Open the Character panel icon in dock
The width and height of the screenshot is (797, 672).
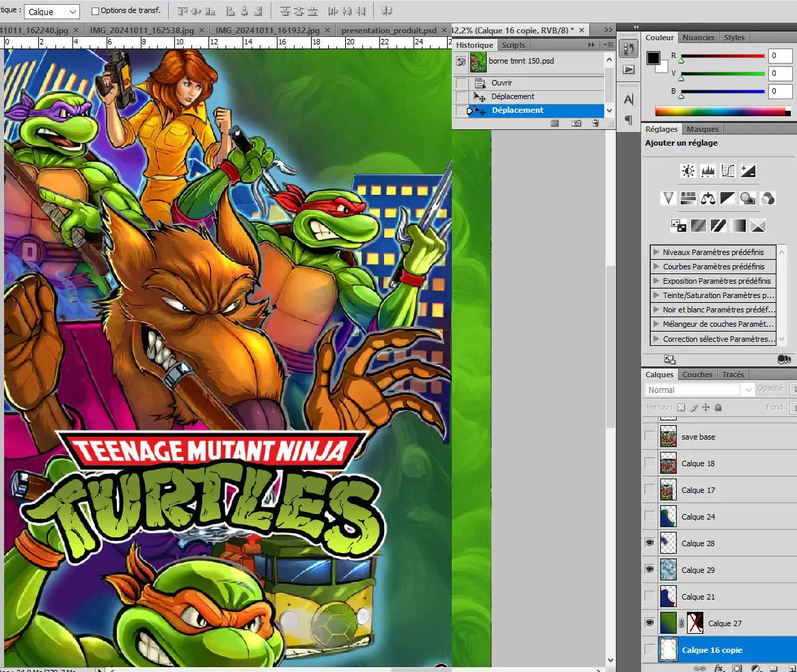(x=629, y=99)
